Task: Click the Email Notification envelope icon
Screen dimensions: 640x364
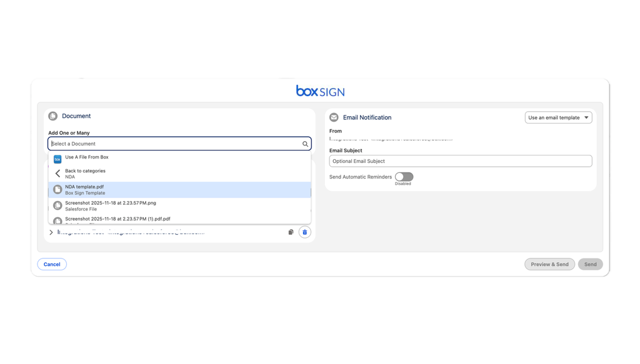Action: [x=334, y=117]
